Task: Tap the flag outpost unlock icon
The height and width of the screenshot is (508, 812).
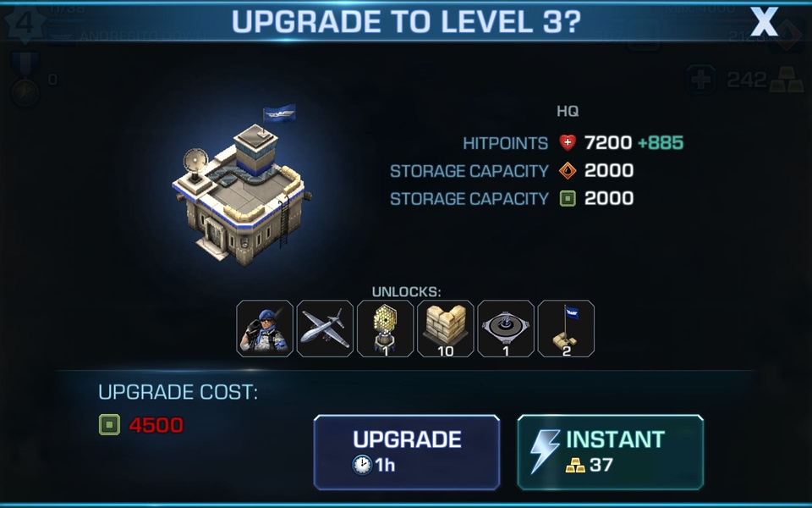Action: click(566, 329)
